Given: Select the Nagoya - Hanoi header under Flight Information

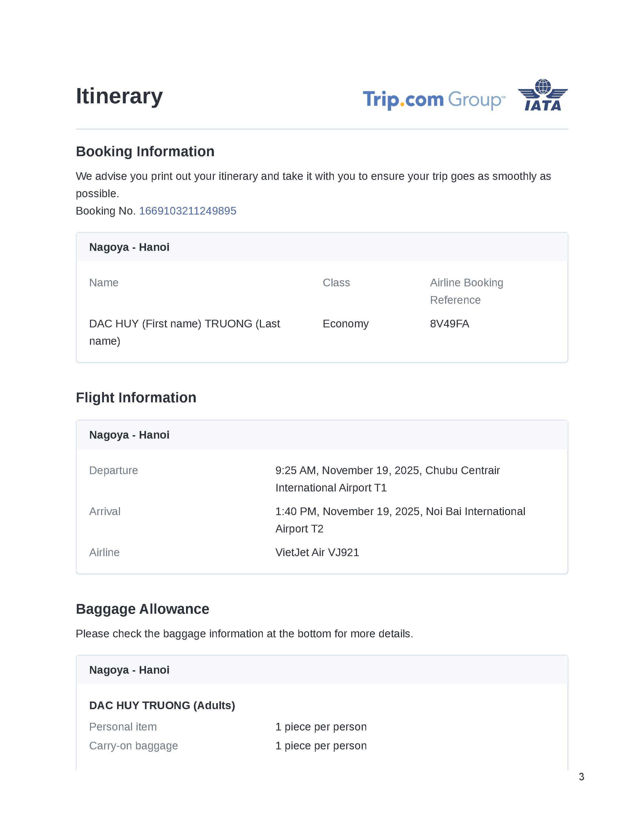Looking at the screenshot, I should point(129,435).
